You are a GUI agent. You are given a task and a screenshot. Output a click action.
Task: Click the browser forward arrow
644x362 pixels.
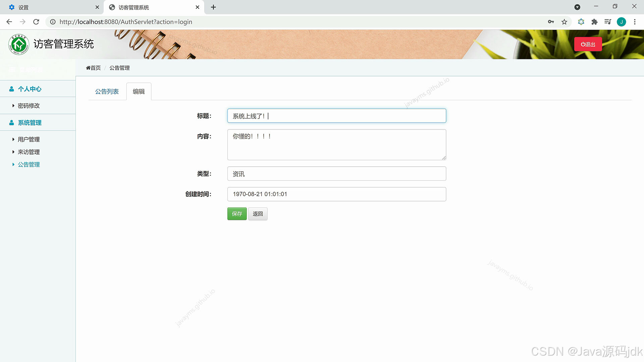pos(22,22)
